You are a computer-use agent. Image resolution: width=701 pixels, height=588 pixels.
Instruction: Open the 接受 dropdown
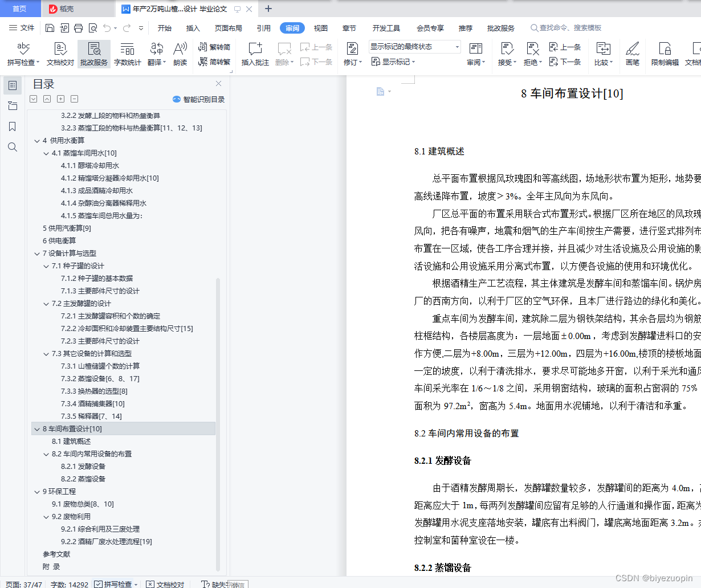pyautogui.click(x=507, y=62)
